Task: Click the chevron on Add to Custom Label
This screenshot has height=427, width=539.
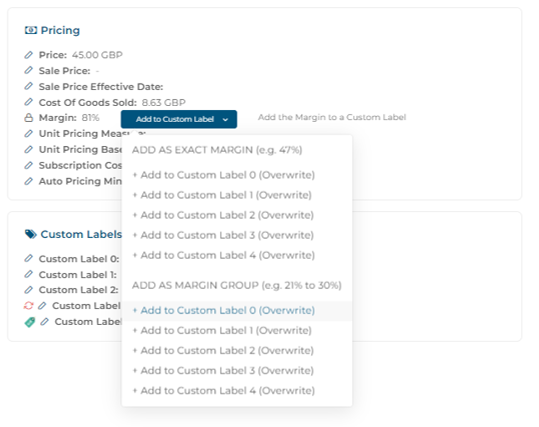Action: click(225, 120)
